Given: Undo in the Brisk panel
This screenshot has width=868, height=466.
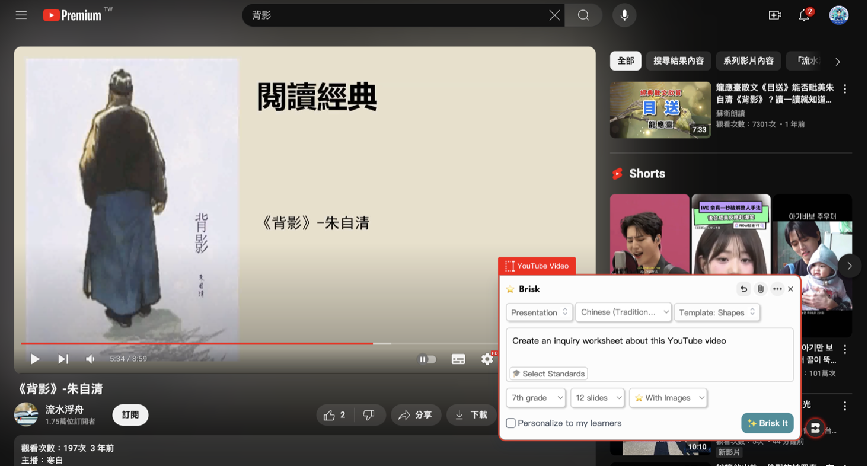Looking at the screenshot, I should click(x=743, y=289).
